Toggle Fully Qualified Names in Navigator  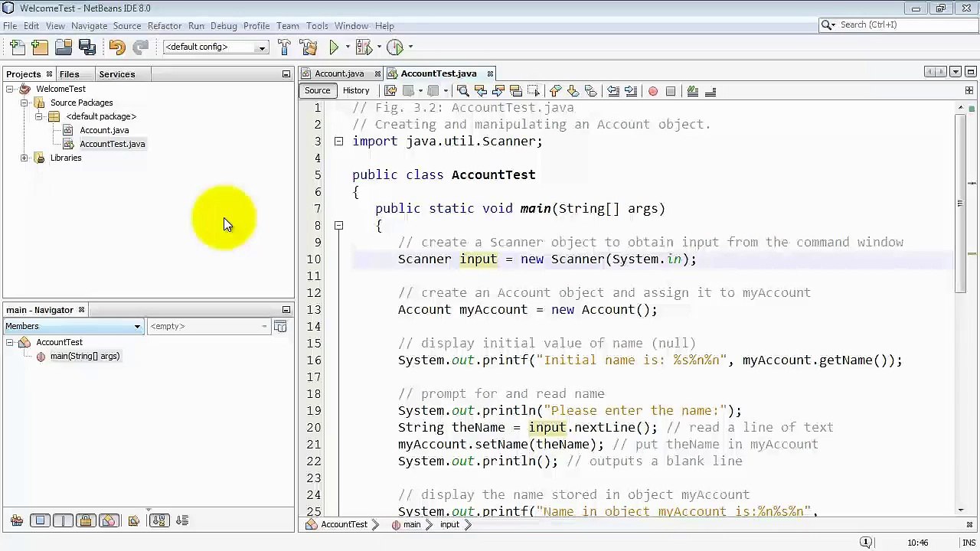pyautogui.click(x=134, y=520)
